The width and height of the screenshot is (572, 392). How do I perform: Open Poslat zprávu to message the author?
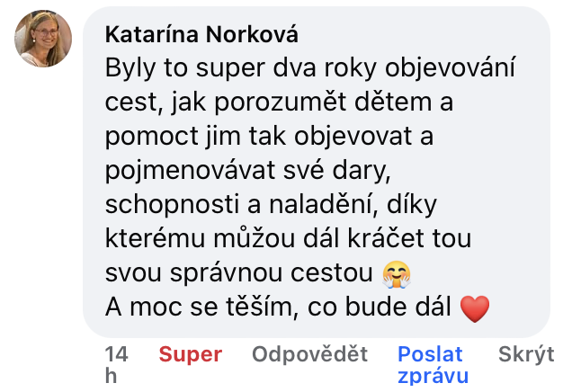(433, 365)
